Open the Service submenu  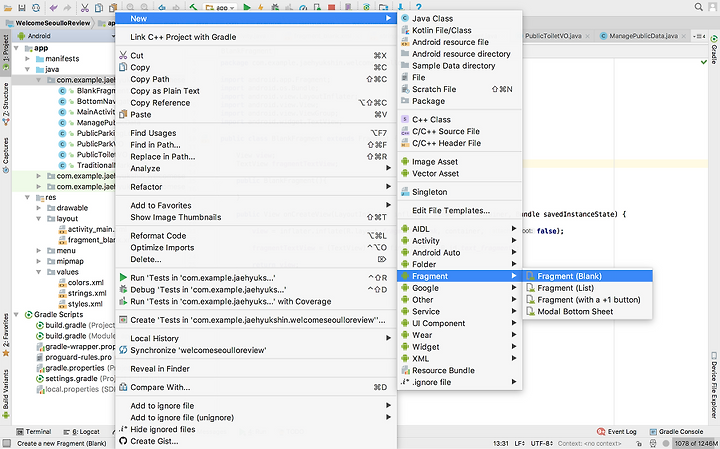(459, 311)
